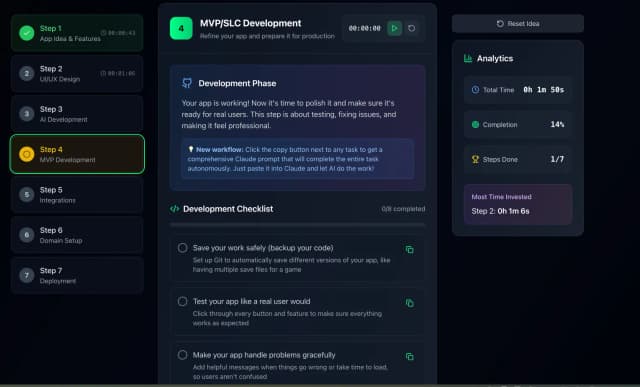The height and width of the screenshot is (387, 640).
Task: Check off Save your work safely task
Action: tap(182, 248)
